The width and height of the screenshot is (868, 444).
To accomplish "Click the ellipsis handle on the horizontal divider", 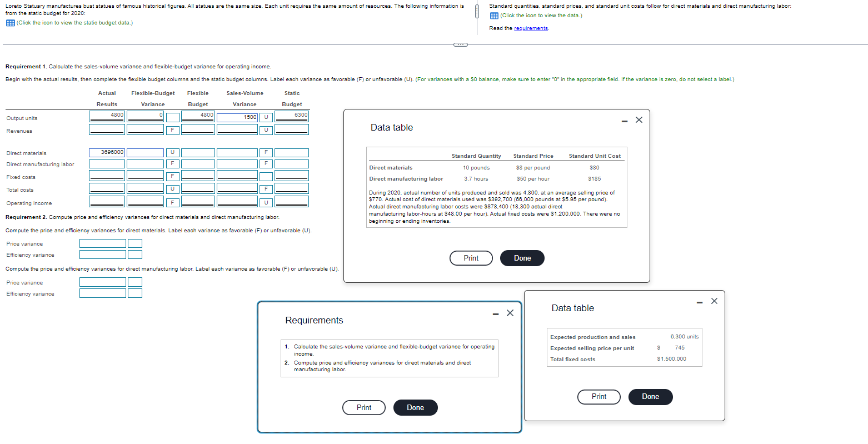I will coord(461,44).
